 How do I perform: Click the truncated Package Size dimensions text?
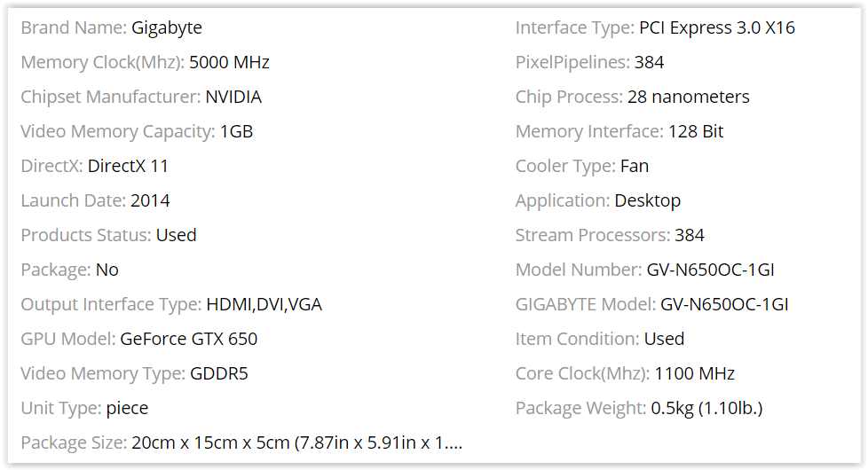(x=296, y=443)
